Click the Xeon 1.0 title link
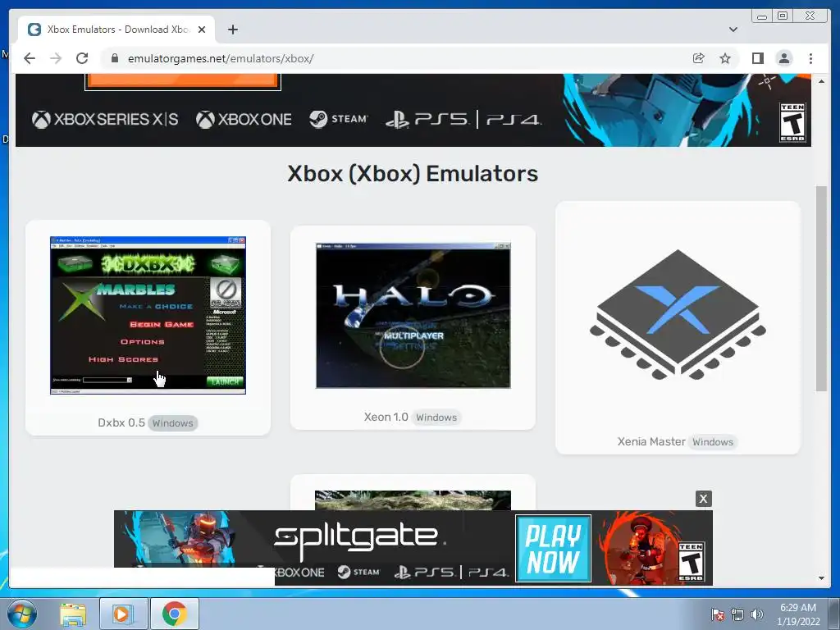This screenshot has height=630, width=840. pos(386,417)
